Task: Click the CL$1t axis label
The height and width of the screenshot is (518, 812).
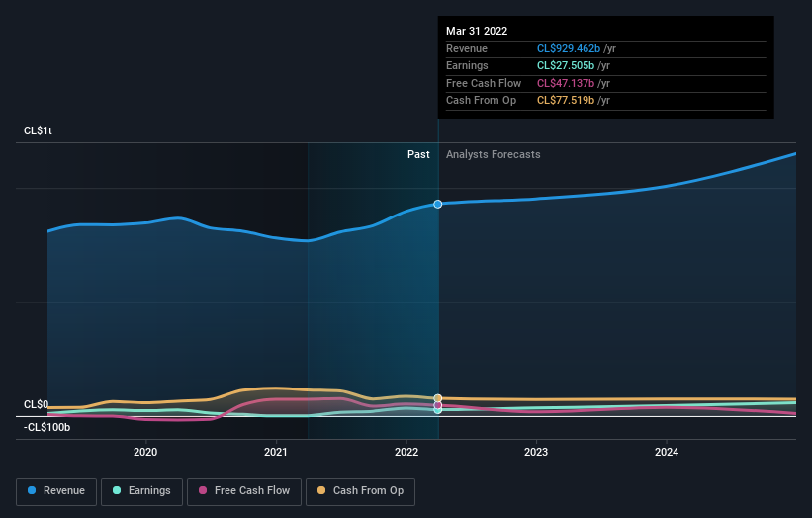Action: (38, 130)
